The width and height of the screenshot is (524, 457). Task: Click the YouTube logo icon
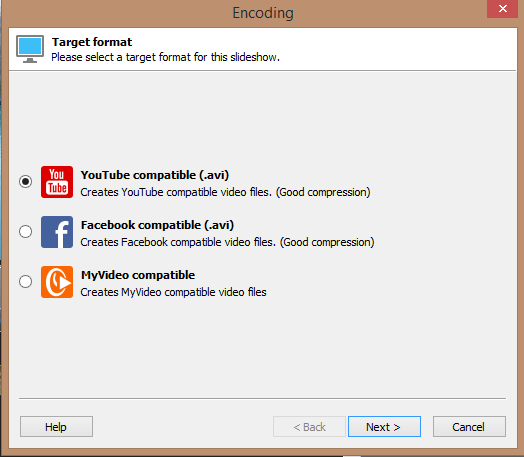point(57,182)
